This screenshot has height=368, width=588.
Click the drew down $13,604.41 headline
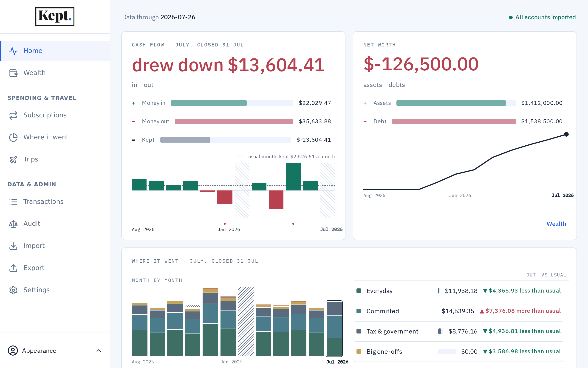click(228, 65)
